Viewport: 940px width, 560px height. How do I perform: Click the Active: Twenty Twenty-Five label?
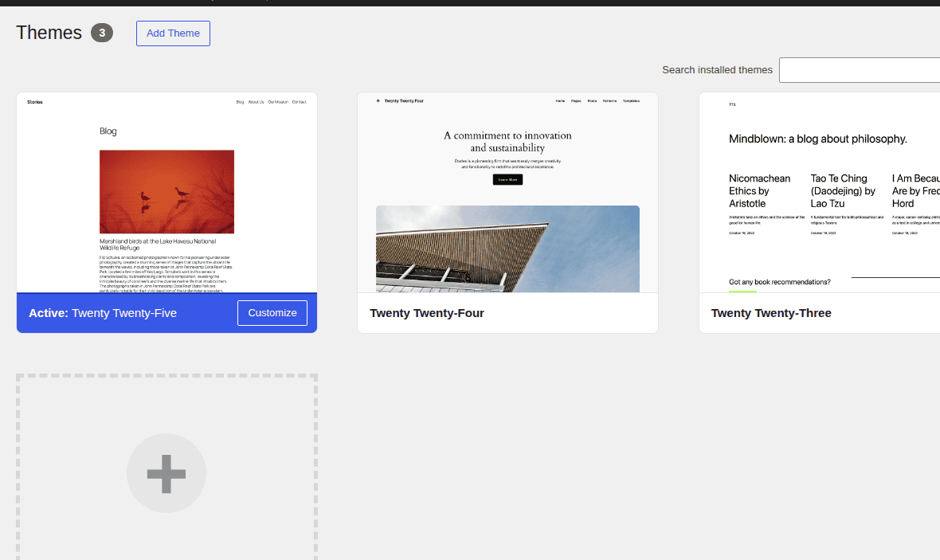point(103,313)
